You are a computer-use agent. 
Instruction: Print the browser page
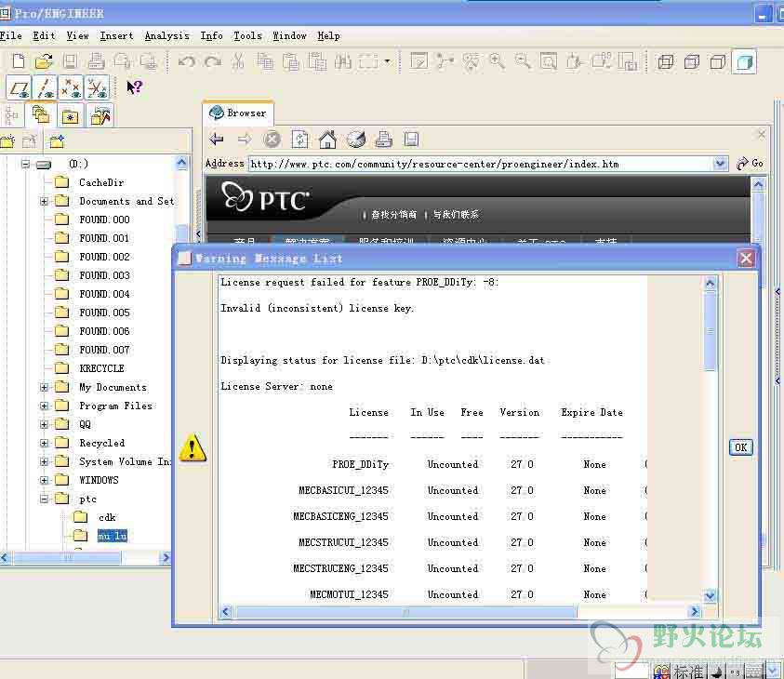[x=383, y=140]
